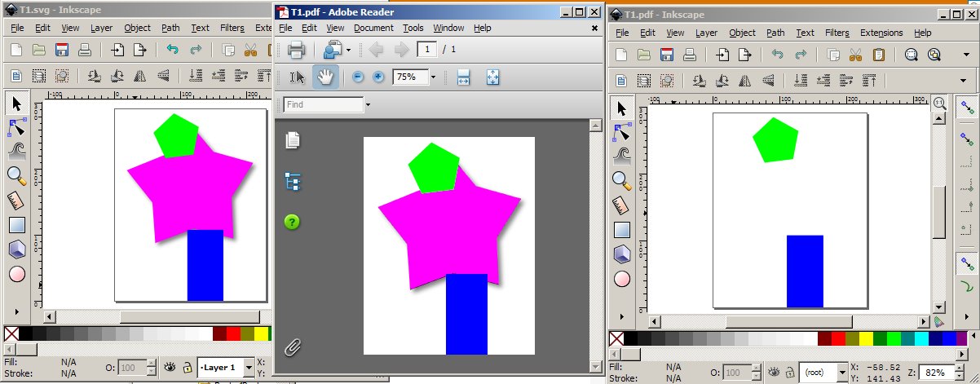Screen dimensions: 980x384
Task: Click the Pages panel icon in Adobe Reader
Action: pyautogui.click(x=293, y=140)
